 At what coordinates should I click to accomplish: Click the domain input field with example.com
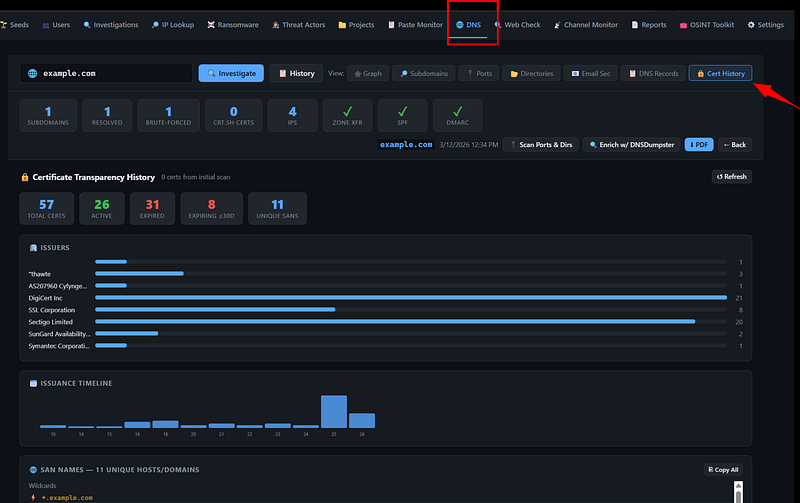tap(106, 73)
